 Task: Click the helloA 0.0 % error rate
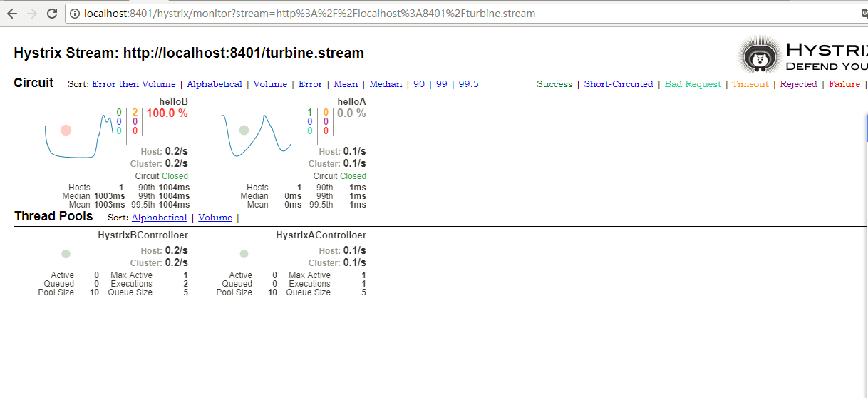(351, 113)
